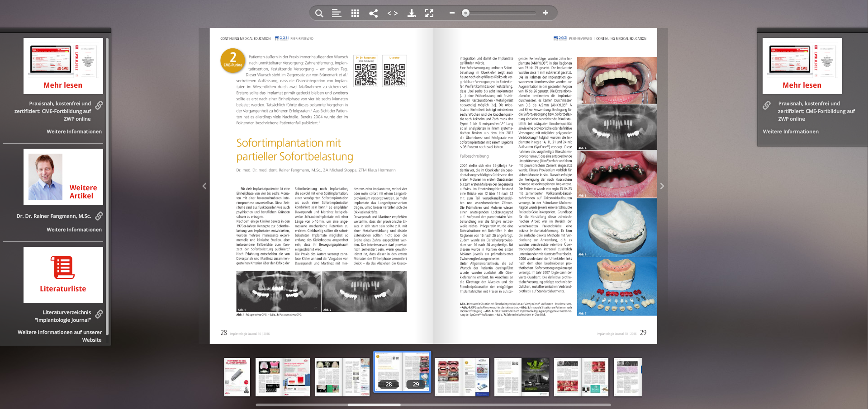The width and height of the screenshot is (868, 409).
Task: Click 'Fallbeschreibung' heading on page 29
Action: coord(474,156)
